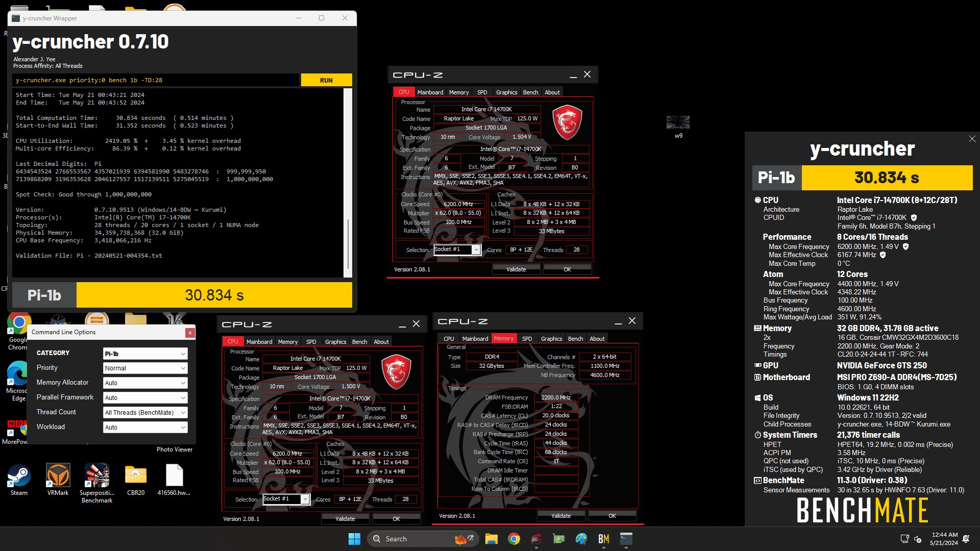Switch to CPU tab in bottom-right CPU-Z
This screenshot has width=980, height=551.
coord(449,339)
